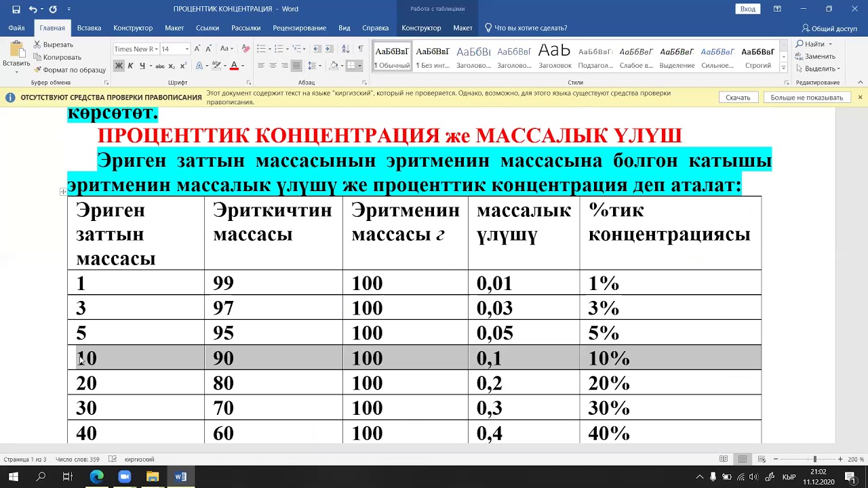
Task: Click Найти (Find) in Editing group
Action: [x=812, y=44]
